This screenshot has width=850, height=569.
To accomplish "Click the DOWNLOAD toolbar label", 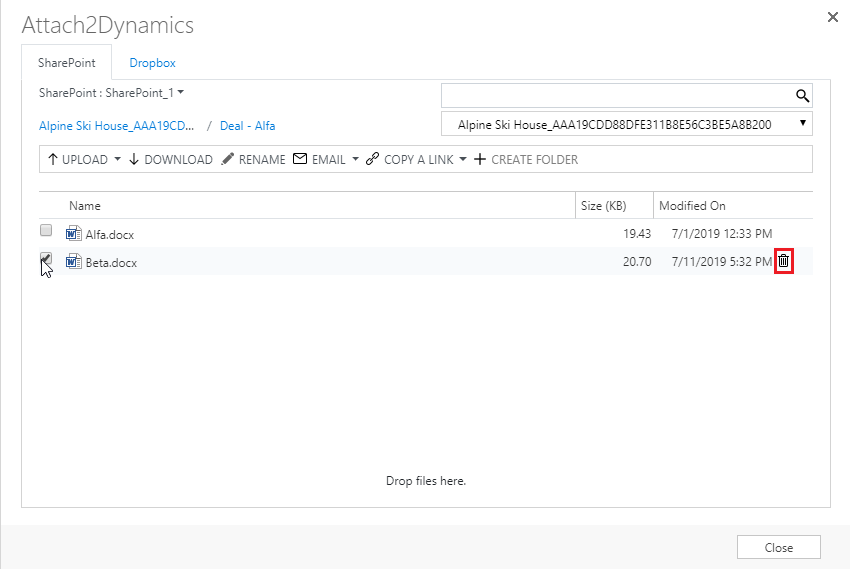I will click(178, 160).
